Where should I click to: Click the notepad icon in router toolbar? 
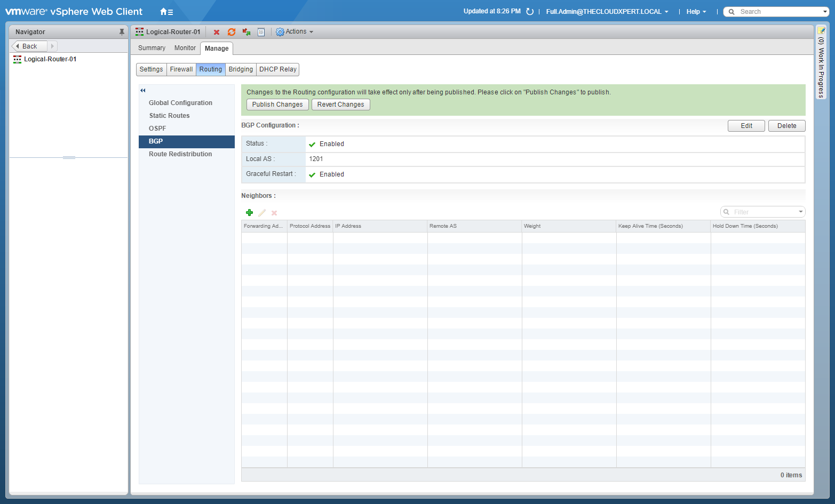coord(261,33)
